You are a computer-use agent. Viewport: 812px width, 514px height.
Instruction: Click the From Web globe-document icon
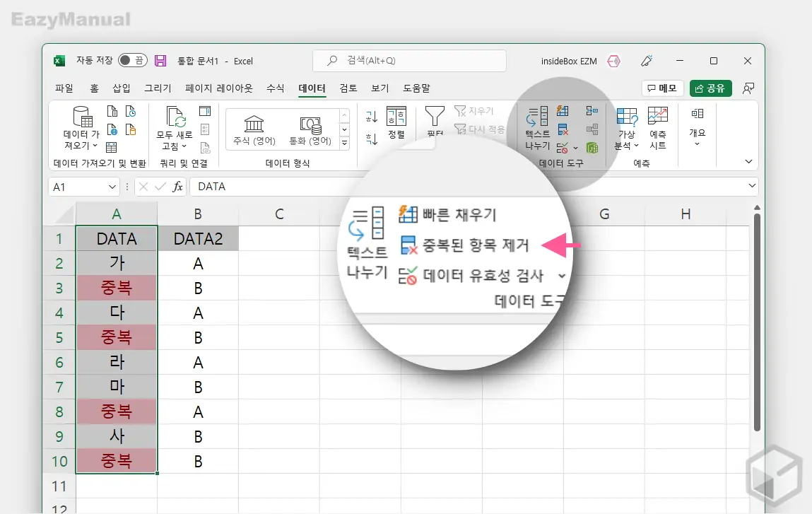[112, 129]
